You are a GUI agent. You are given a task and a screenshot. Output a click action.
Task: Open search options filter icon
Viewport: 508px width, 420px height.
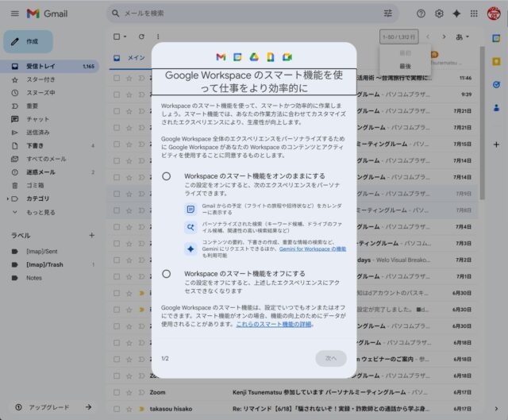(x=388, y=13)
